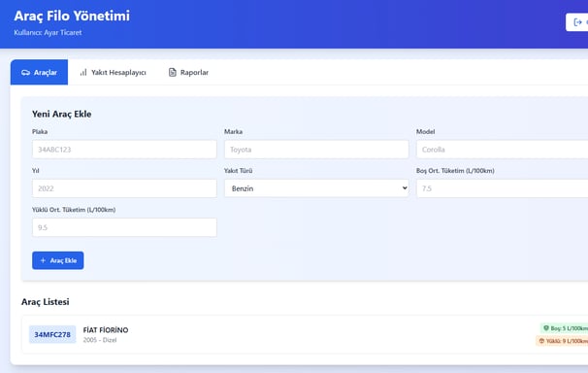Click the car icon in Araçlar tab

point(25,73)
